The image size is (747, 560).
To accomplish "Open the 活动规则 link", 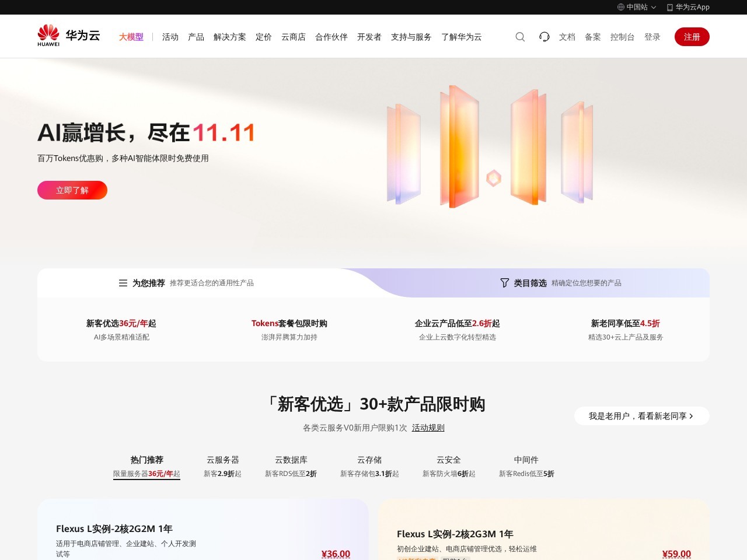I will click(x=428, y=428).
